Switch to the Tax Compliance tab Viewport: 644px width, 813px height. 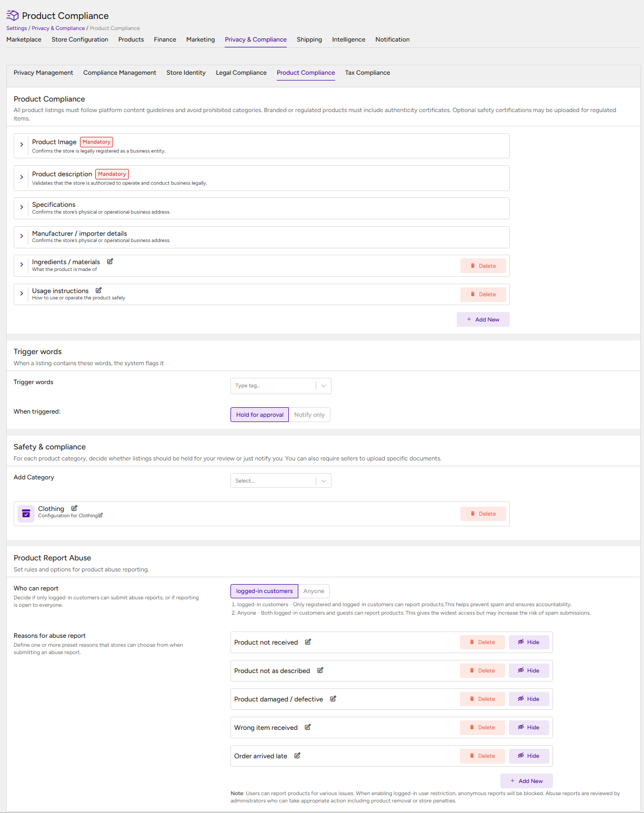(367, 73)
